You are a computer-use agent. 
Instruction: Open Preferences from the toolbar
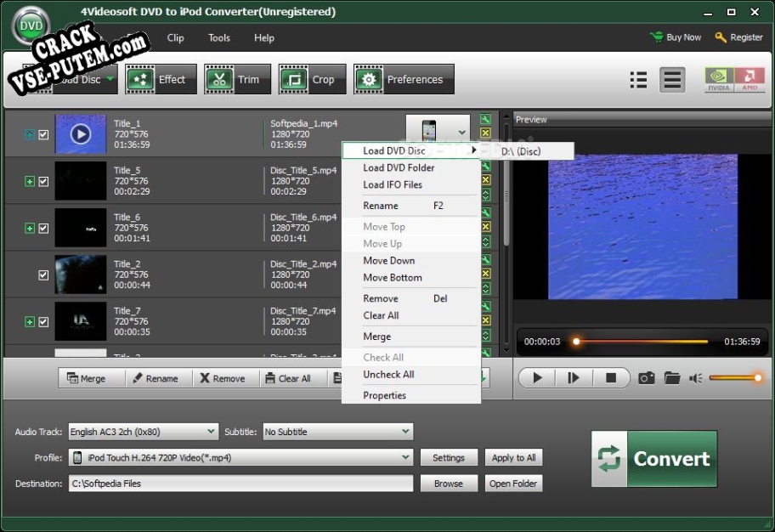(404, 79)
